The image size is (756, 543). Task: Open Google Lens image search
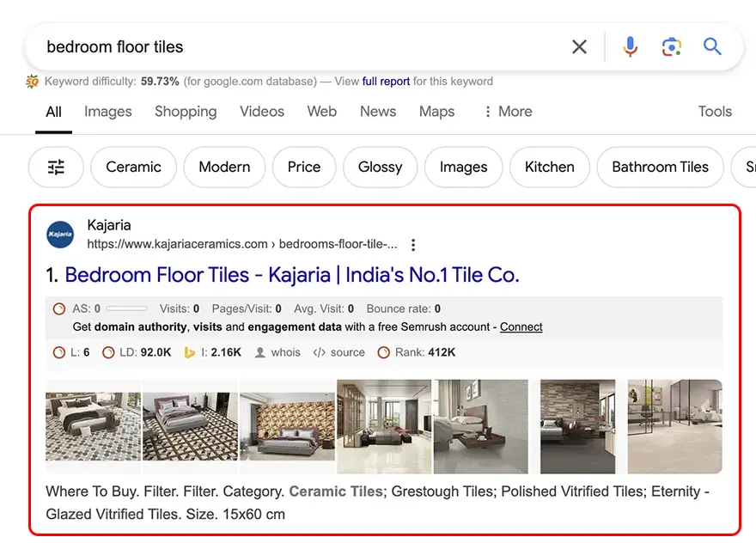[x=671, y=46]
